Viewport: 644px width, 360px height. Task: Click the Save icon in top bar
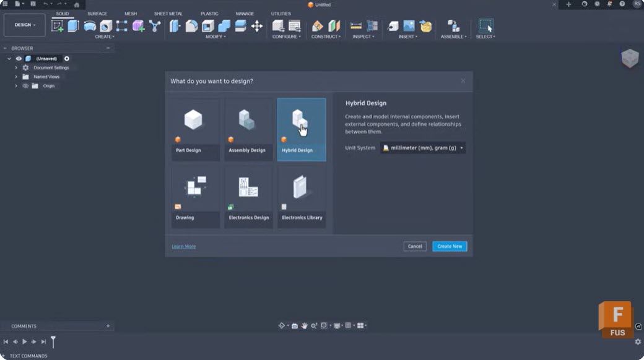coord(33,4)
